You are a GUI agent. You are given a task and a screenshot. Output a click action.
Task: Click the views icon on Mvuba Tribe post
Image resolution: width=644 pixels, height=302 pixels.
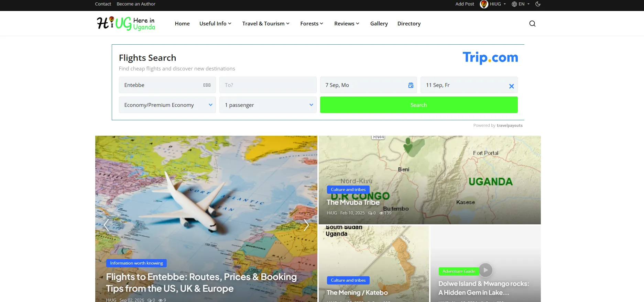point(381,213)
